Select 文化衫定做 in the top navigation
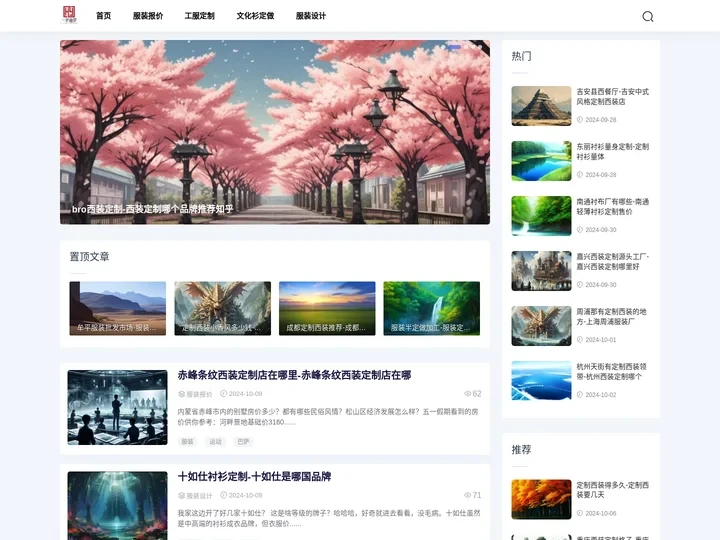Screen dimensions: 720x540 [255, 16]
